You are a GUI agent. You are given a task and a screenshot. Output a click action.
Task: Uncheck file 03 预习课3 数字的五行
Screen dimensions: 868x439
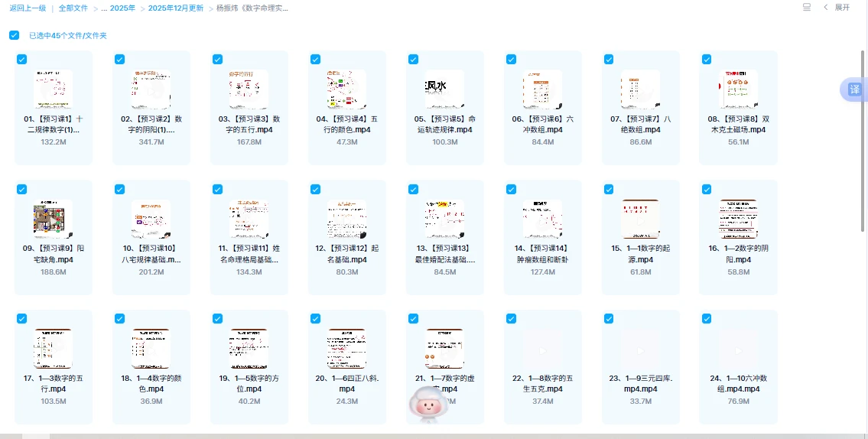[x=217, y=59]
